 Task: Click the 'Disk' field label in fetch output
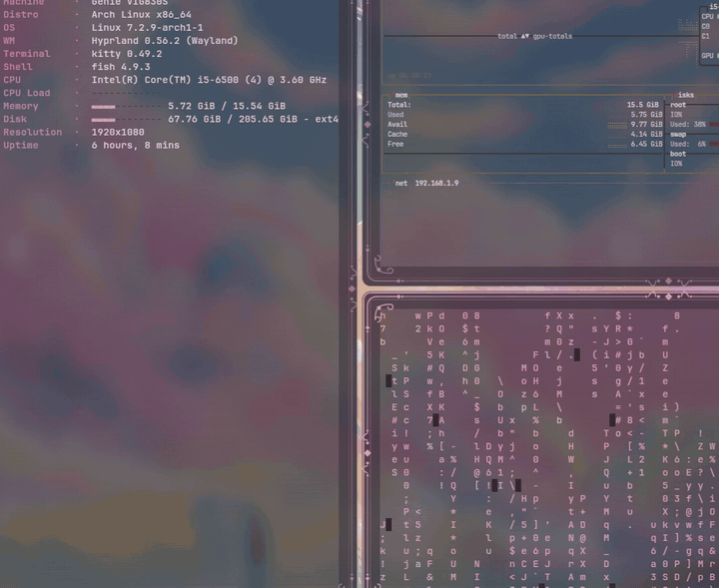pos(15,119)
